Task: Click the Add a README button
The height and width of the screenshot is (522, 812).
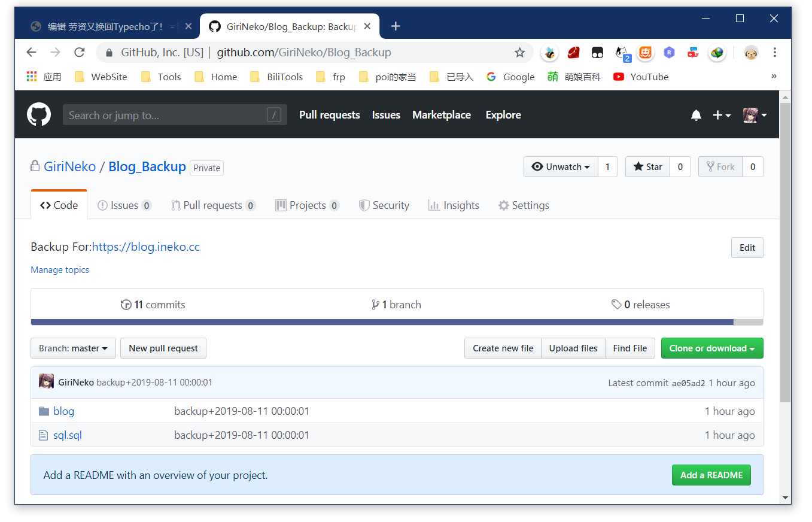Action: [711, 475]
